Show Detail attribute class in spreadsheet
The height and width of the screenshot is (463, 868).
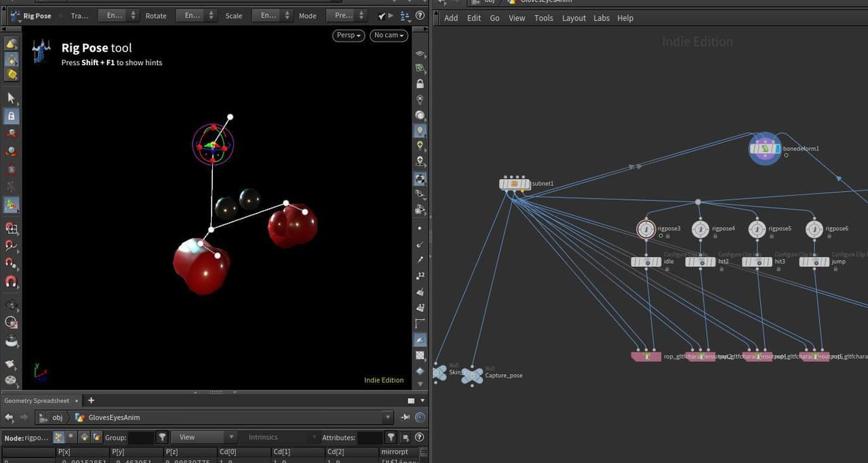(x=96, y=437)
